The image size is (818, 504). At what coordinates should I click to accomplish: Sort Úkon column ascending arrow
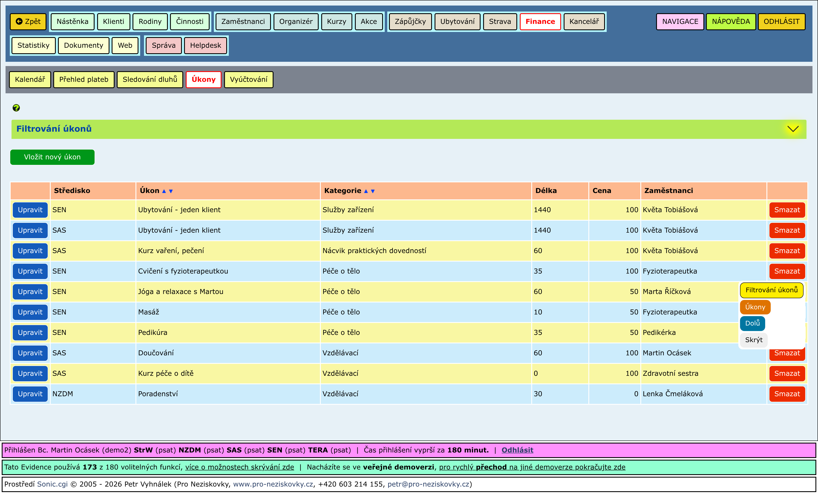click(164, 191)
